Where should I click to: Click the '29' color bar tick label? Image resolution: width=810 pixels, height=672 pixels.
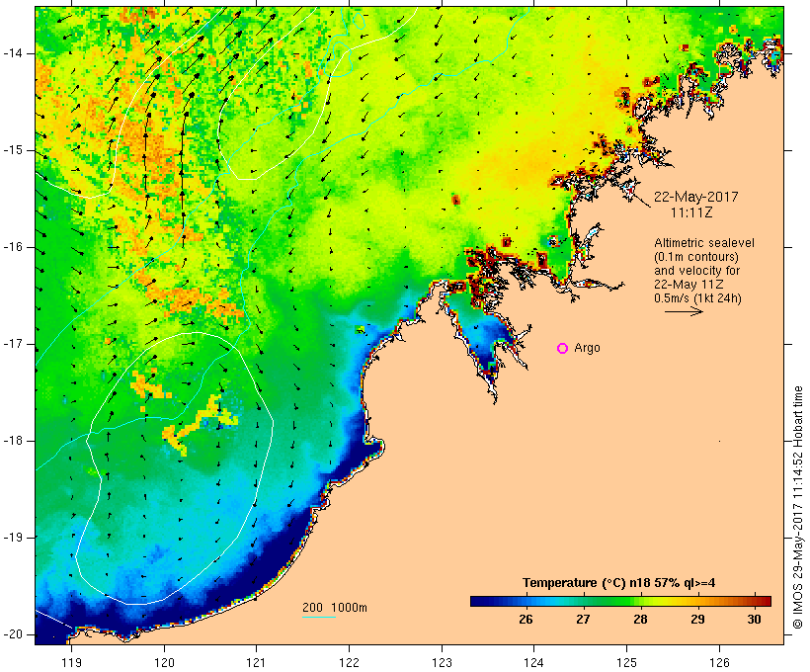click(697, 620)
